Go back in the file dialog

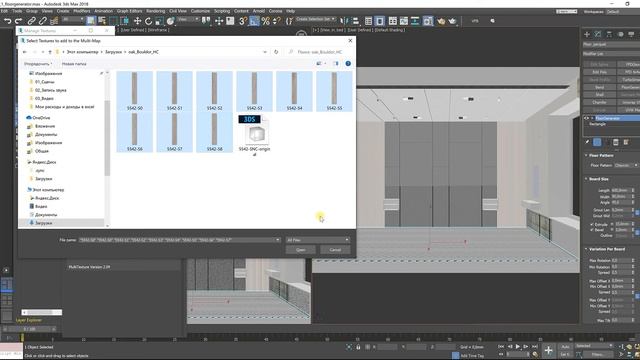click(24, 52)
